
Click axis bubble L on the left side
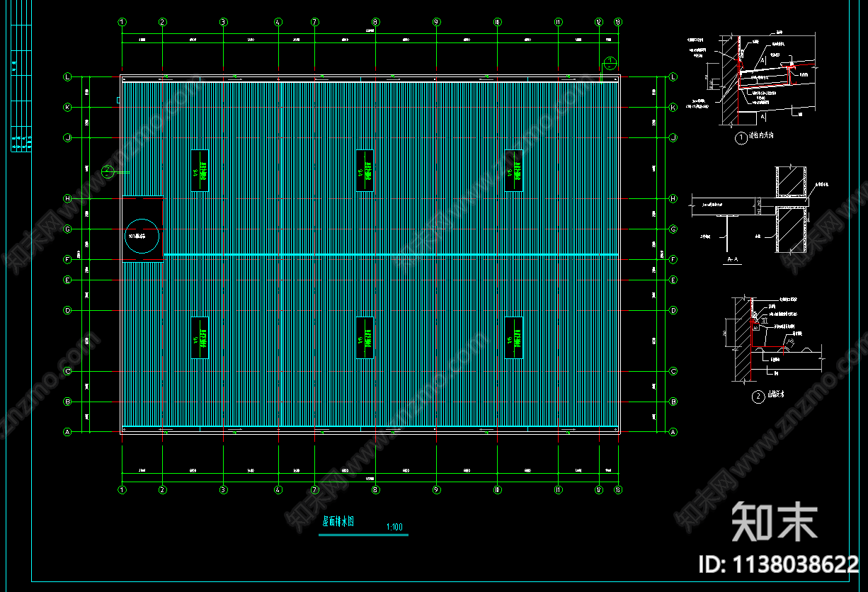[68, 76]
